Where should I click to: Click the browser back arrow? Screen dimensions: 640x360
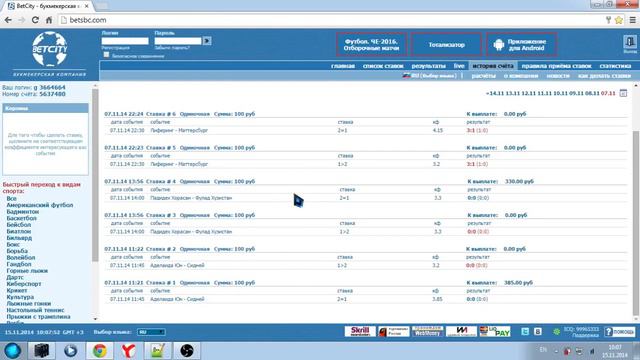point(8,20)
